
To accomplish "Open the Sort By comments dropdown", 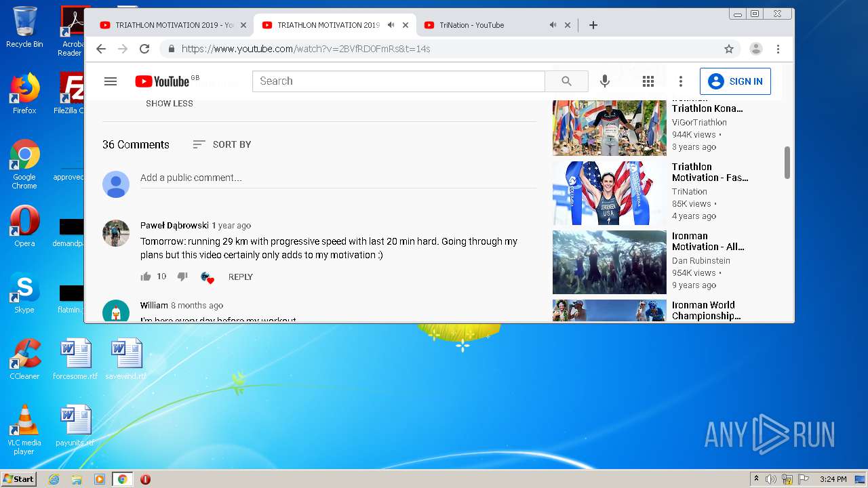I will 222,144.
